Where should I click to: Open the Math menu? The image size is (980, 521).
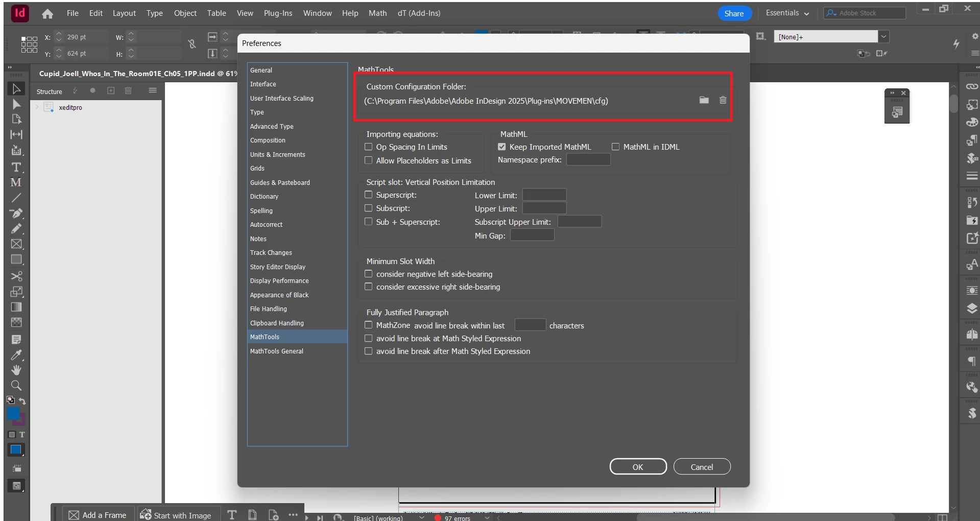377,13
